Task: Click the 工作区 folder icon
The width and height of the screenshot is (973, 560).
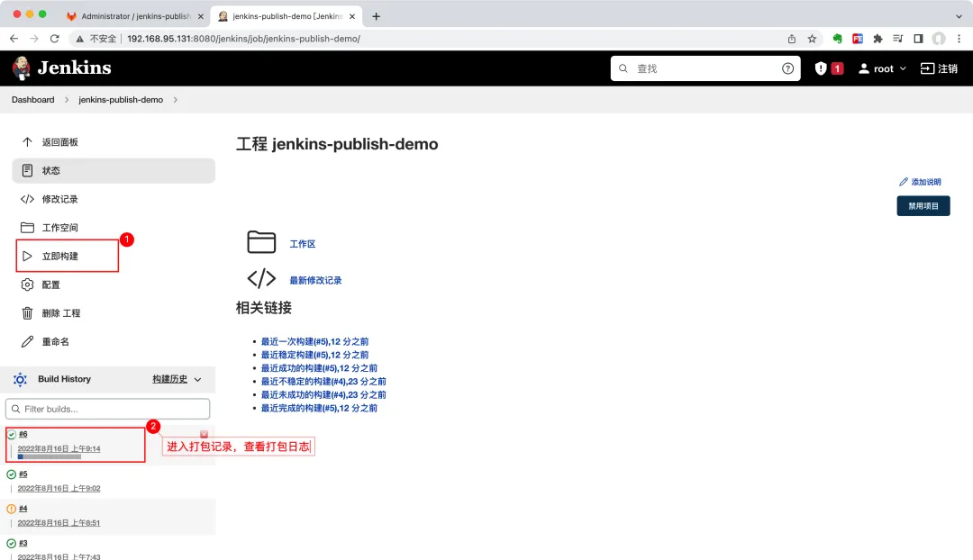Action: [261, 242]
